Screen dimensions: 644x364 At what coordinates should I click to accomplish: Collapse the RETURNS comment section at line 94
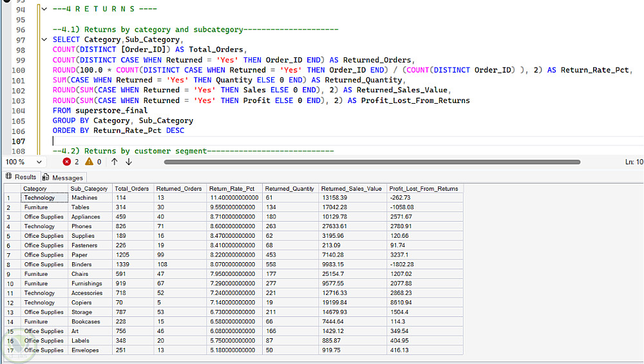coord(44,9)
